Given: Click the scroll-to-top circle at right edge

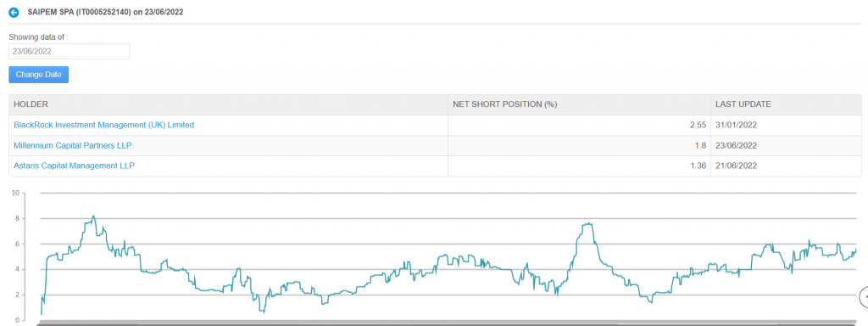Looking at the screenshot, I should coord(864,298).
